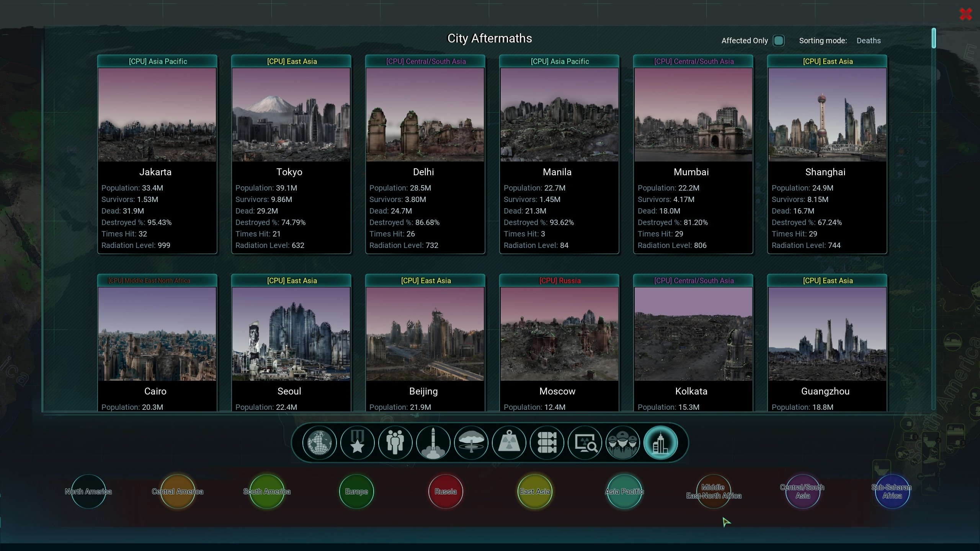
Task: Choose the Sub-Saharan Africa faction circle
Action: [892, 491]
